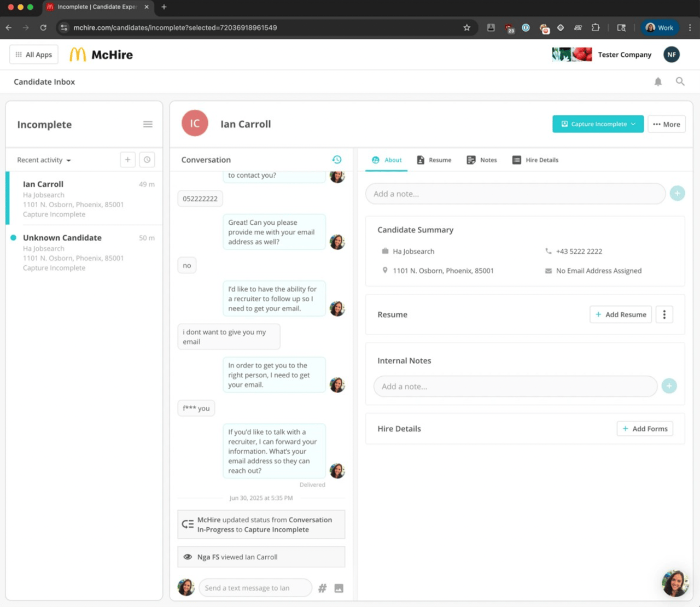Open the Recent activity sort dropdown

click(44, 160)
